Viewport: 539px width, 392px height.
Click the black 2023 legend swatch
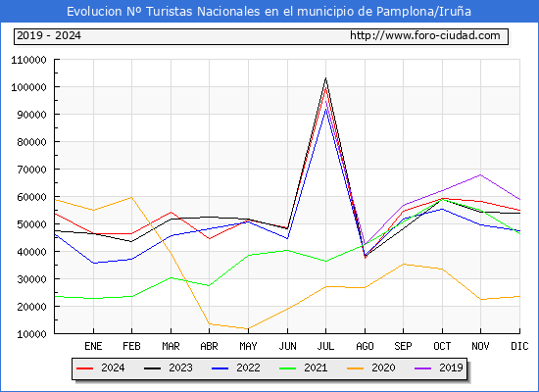(152, 368)
